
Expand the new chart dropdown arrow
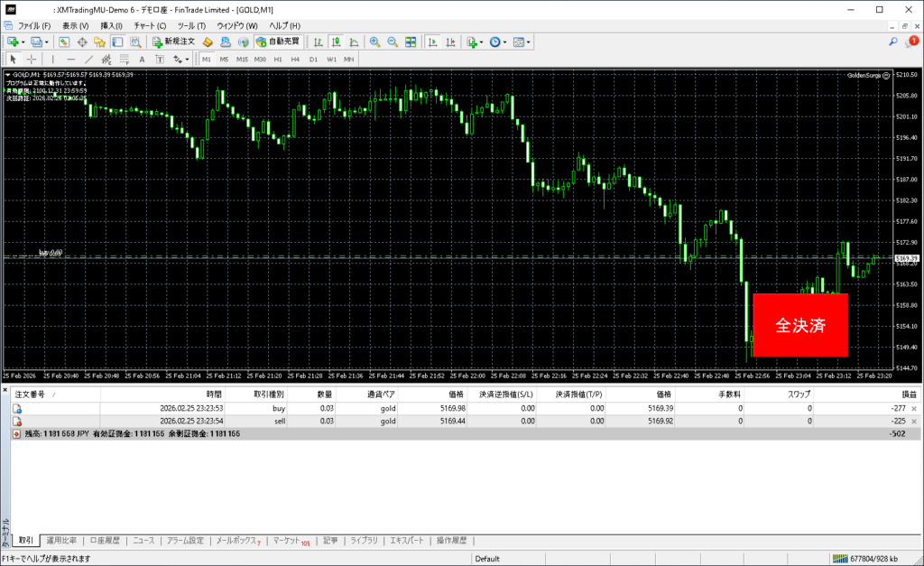[24, 42]
